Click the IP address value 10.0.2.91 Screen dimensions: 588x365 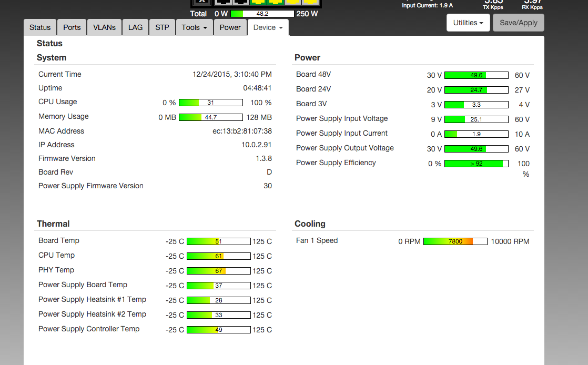pos(257,145)
